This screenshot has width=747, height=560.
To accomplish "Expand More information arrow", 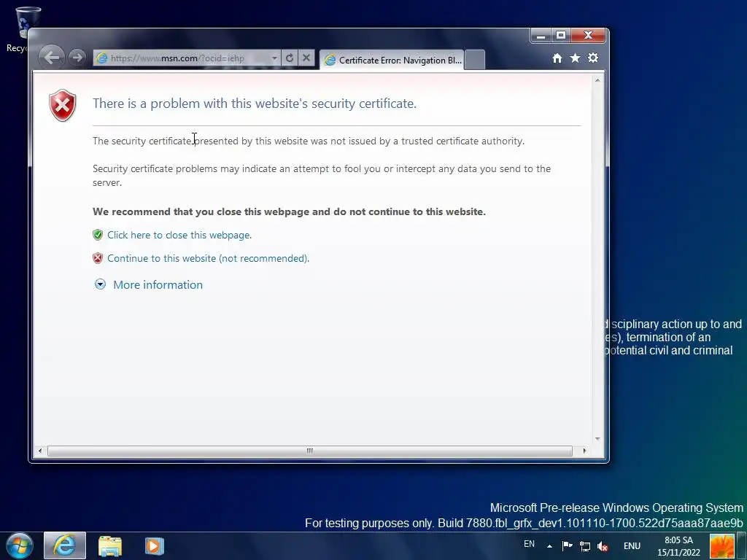I will pos(100,284).
